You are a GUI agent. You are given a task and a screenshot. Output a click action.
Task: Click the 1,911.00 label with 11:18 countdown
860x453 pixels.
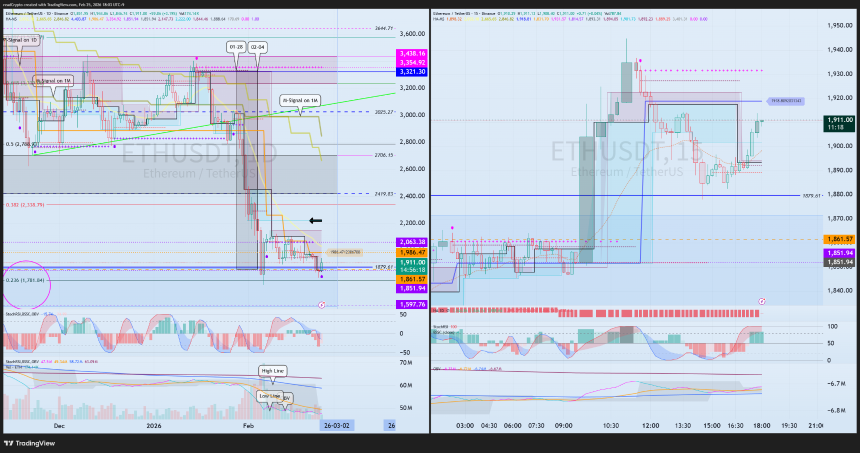(x=839, y=123)
